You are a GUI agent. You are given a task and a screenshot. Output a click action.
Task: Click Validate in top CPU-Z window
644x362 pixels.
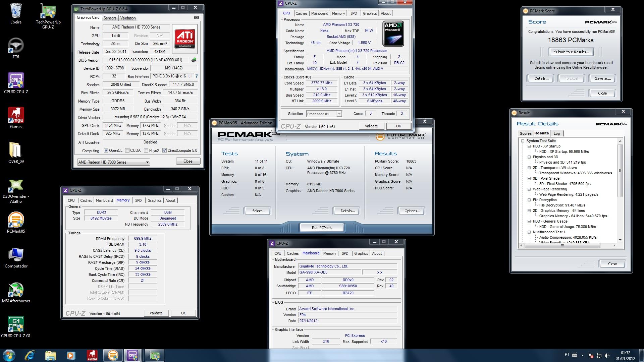pyautogui.click(x=371, y=126)
